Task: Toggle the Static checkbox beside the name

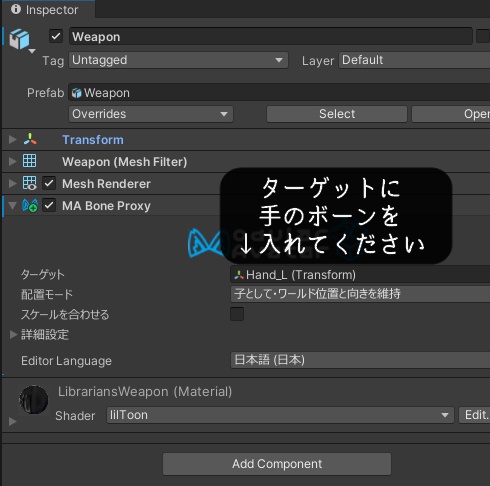Action: point(483,36)
